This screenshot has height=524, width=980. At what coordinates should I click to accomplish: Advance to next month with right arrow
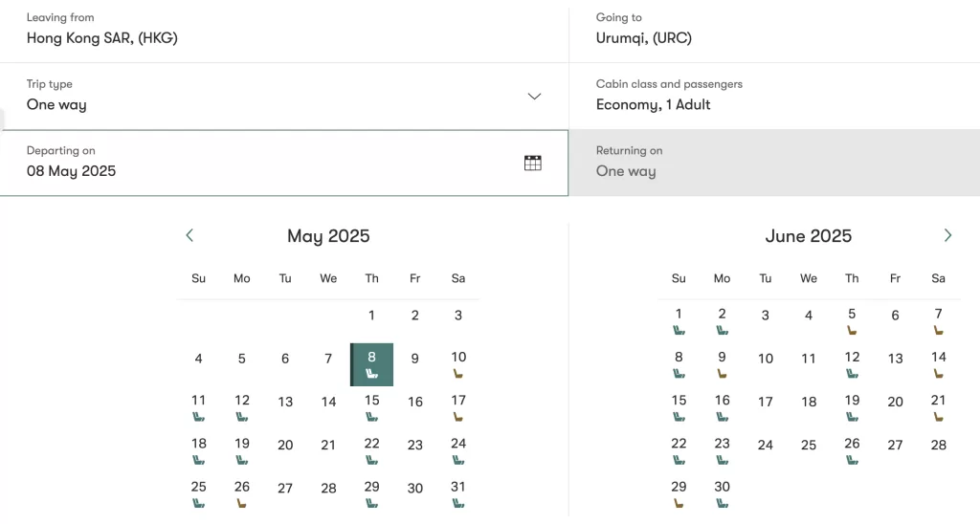pos(947,235)
